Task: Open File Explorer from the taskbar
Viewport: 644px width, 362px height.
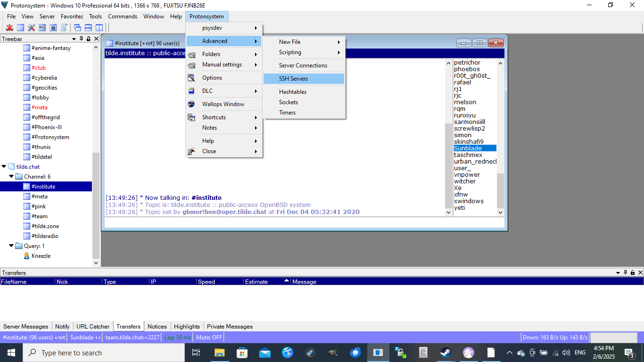Action: (219, 353)
